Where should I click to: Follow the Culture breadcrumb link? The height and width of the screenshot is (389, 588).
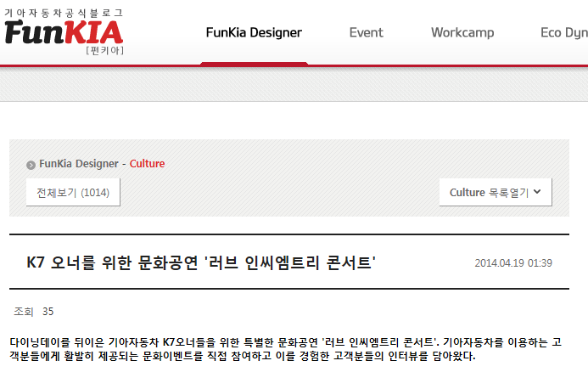coord(147,164)
